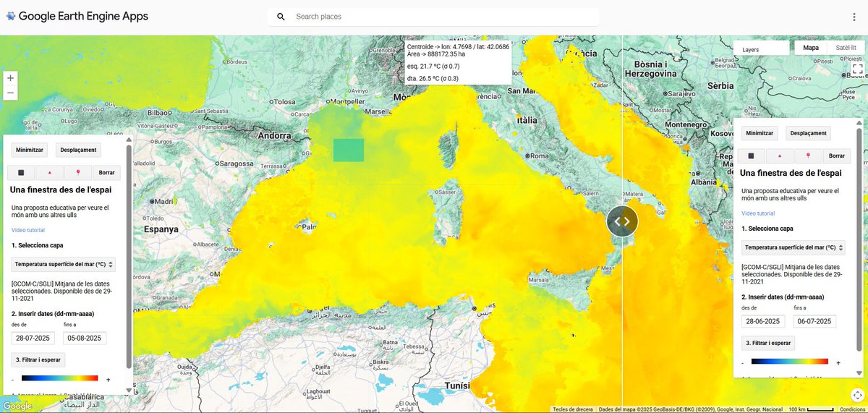Click Desplaçament in the left panel
Image resolution: width=868 pixels, height=413 pixels.
point(78,150)
